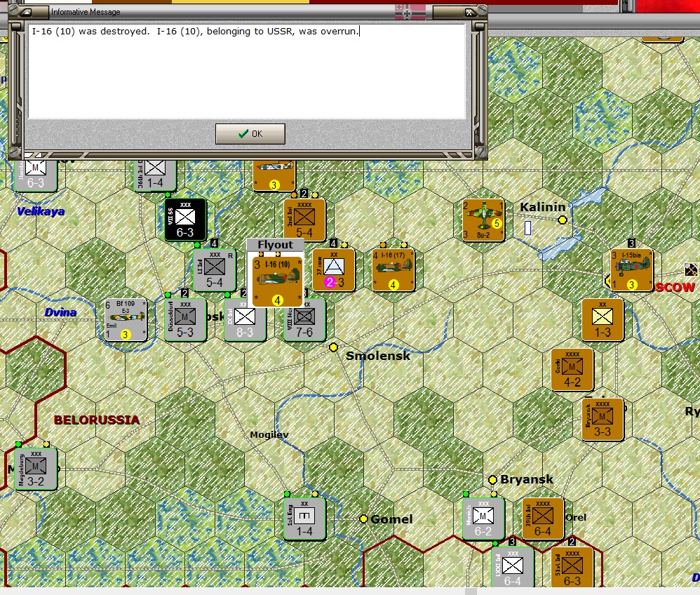The image size is (700, 595).
Task: Select the 6-3 motorized counter above Velikaya
Action: tap(36, 175)
